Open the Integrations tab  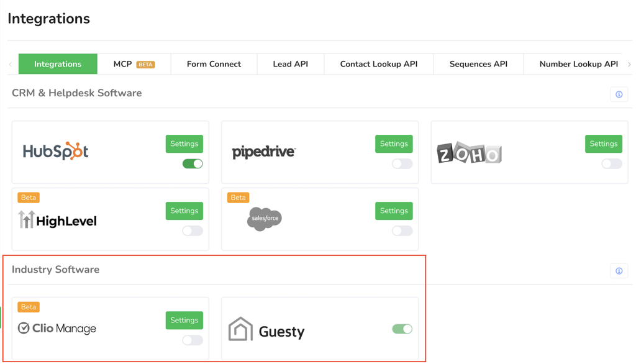[x=58, y=64]
